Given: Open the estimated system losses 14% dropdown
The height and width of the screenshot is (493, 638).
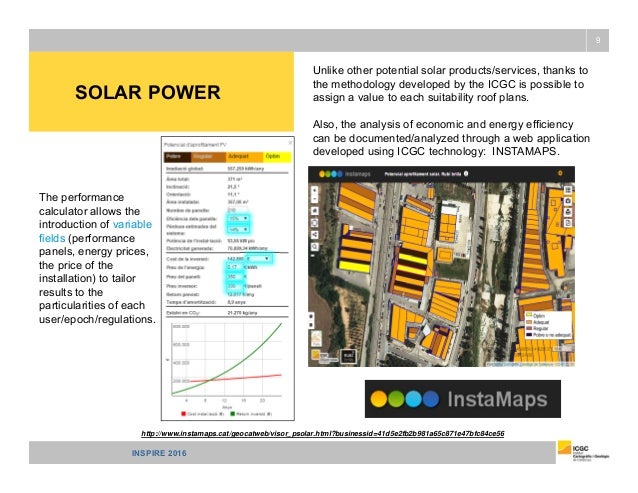Looking at the screenshot, I should coord(238,229).
